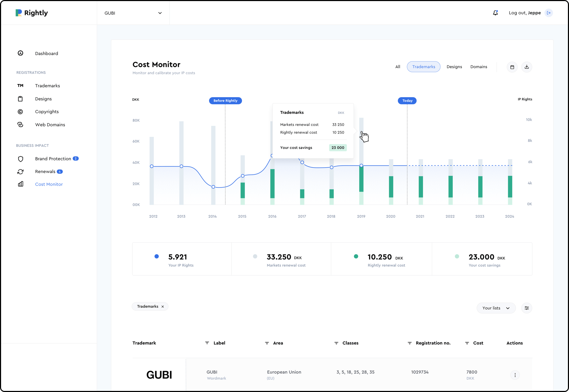This screenshot has height=392, width=569.
Task: Go to Designs in the sidebar
Action: pos(43,99)
